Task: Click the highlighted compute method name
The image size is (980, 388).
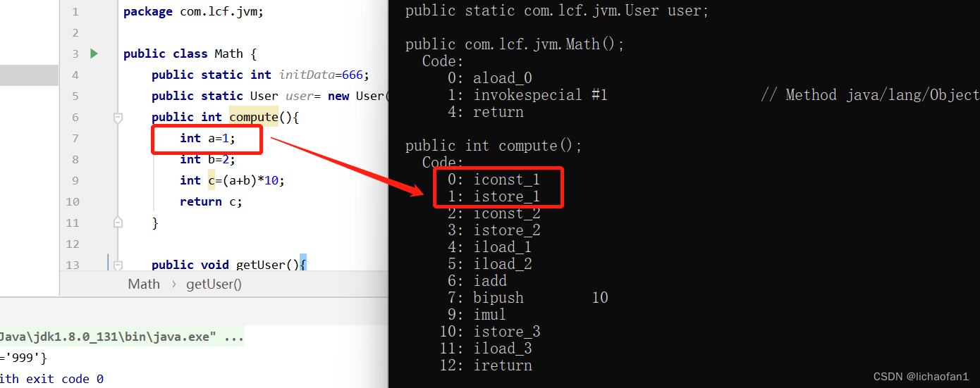Action: point(255,117)
